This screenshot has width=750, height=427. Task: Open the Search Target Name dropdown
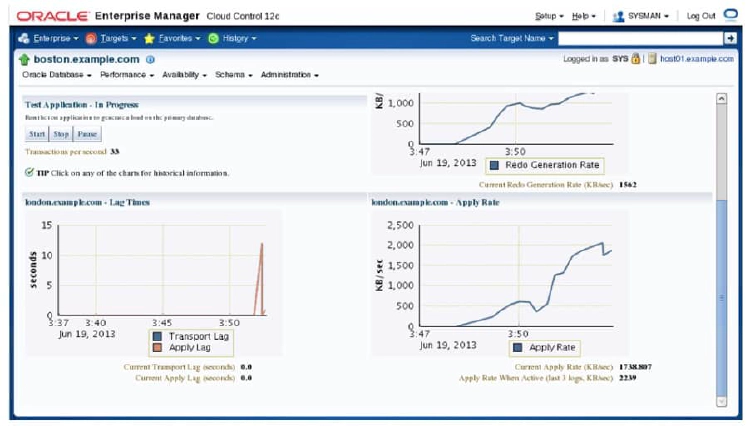512,38
